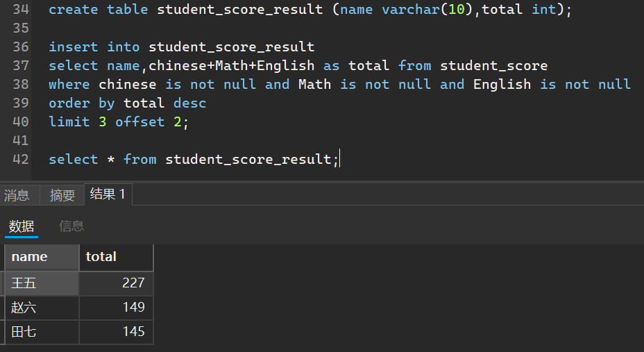Open the 数据 sub-tab

point(22,226)
